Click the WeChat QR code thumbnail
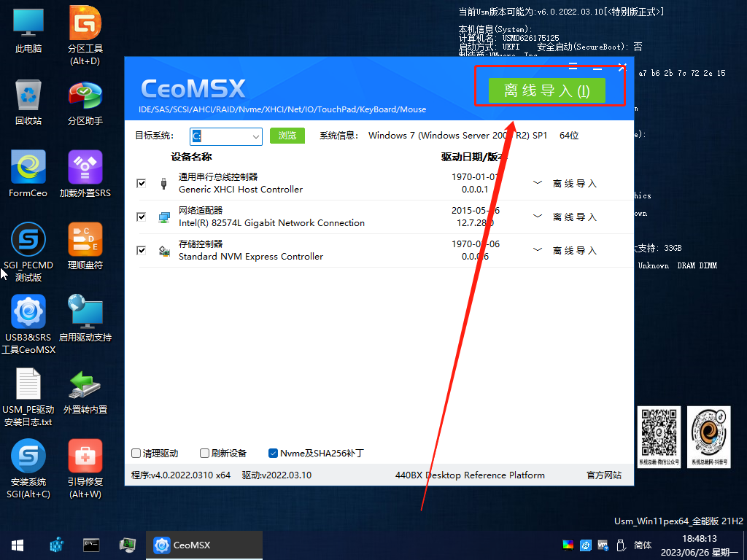Viewport: 747px width, 560px height. pyautogui.click(x=659, y=437)
